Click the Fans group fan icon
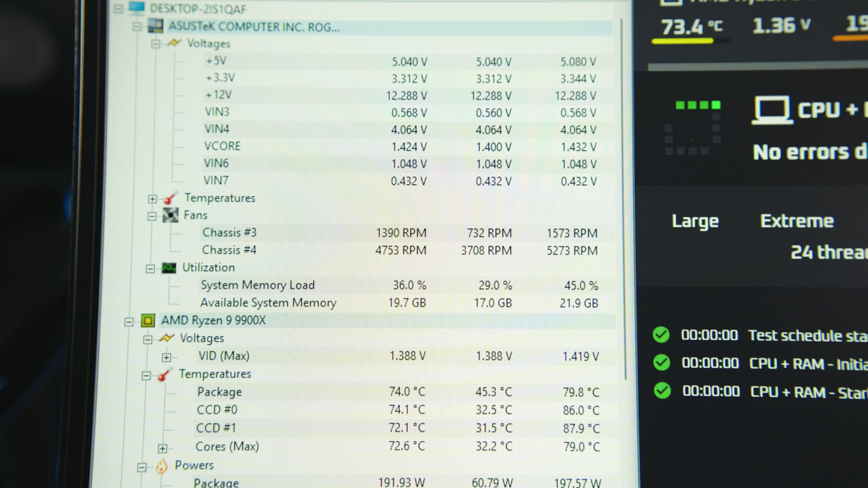 tap(171, 215)
